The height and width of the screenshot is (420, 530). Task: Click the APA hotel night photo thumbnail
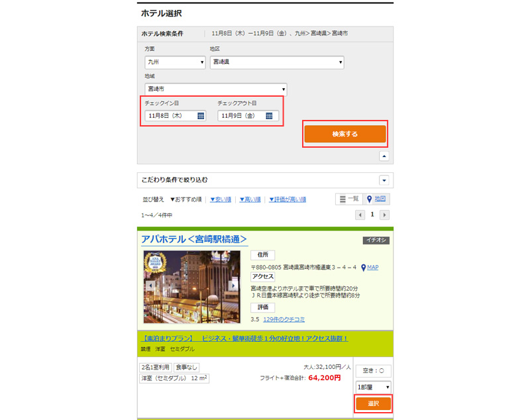tap(192, 287)
